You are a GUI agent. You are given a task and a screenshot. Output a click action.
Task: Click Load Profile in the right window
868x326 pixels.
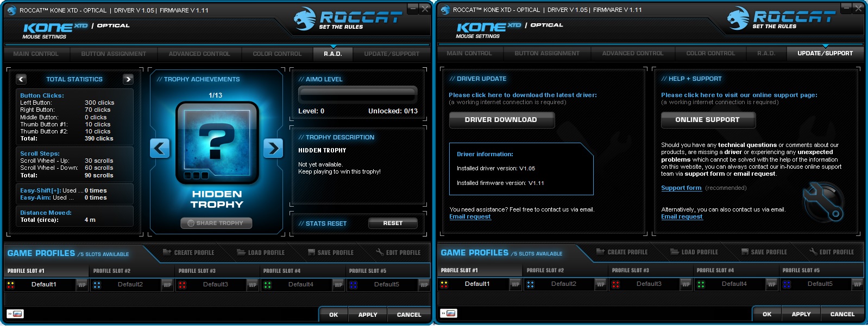(x=694, y=252)
